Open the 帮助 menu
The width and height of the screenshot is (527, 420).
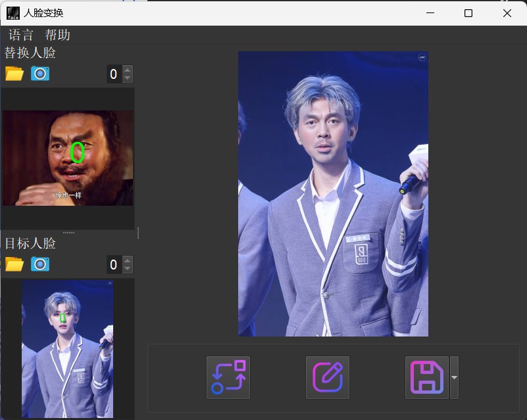click(57, 35)
